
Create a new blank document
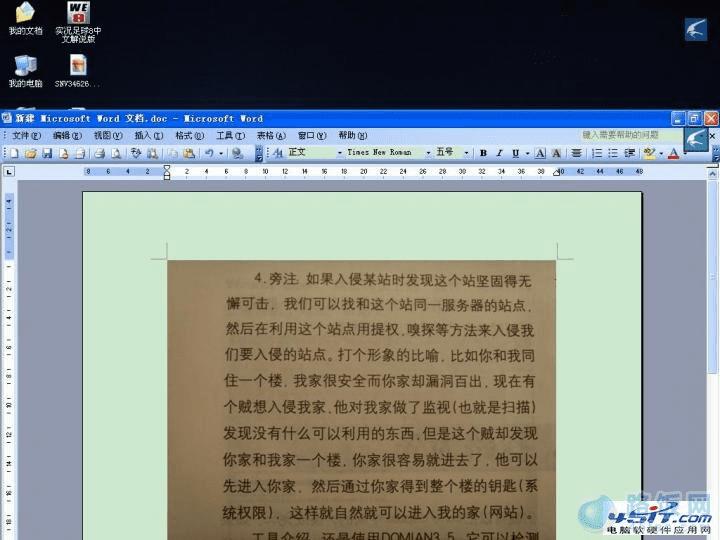(14, 153)
